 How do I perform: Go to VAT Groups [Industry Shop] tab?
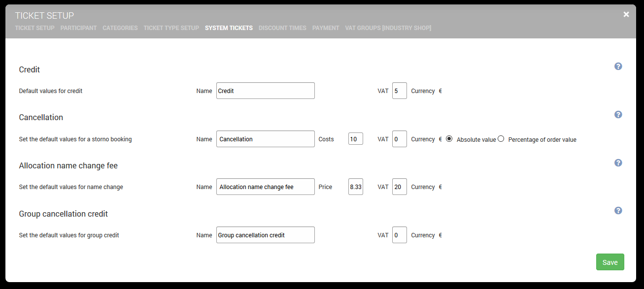pos(388,28)
